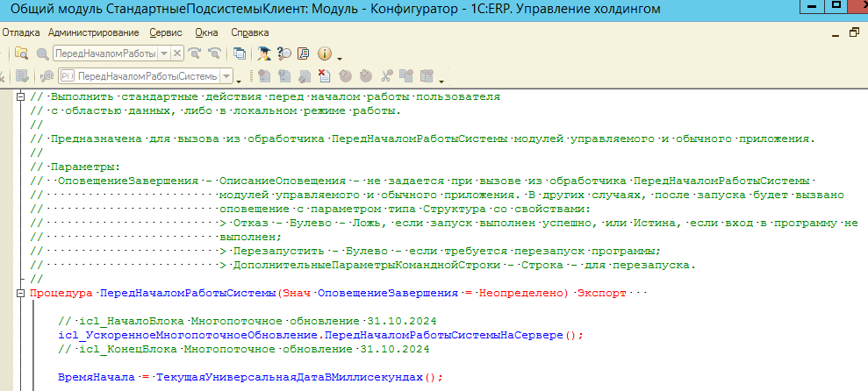Screen dimensions: 868x391
Task: Find next occurrence icon
Action: pos(194,53)
